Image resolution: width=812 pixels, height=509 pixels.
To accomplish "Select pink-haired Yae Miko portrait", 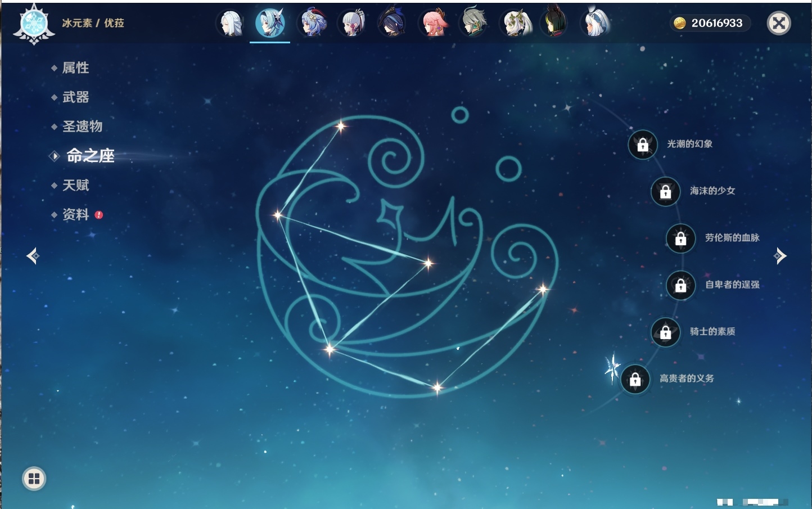I will pyautogui.click(x=434, y=24).
